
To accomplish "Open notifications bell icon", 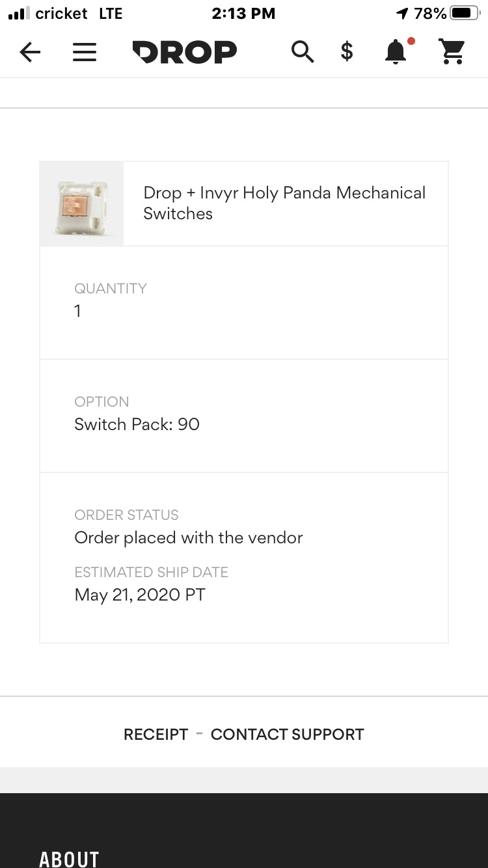I will tap(396, 51).
